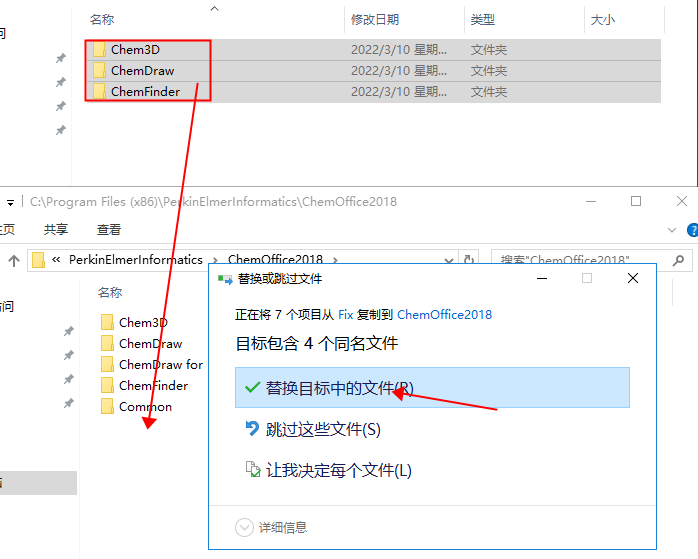Sort by 名称 column in upper window
The width and height of the screenshot is (698, 559).
(102, 20)
